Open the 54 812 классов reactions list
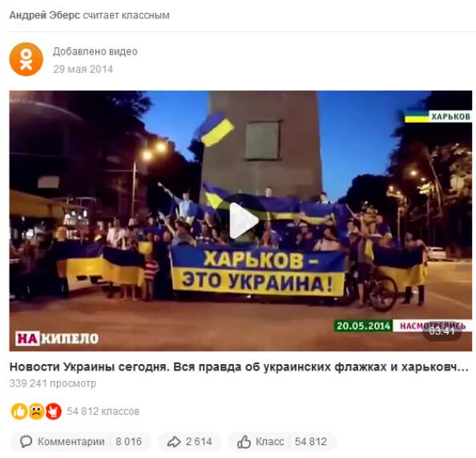 103,411
